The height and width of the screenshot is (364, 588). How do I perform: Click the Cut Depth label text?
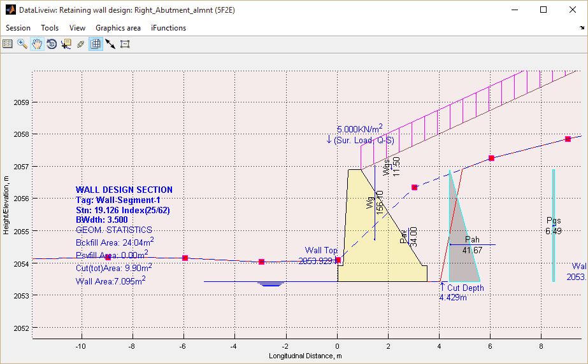(x=465, y=288)
